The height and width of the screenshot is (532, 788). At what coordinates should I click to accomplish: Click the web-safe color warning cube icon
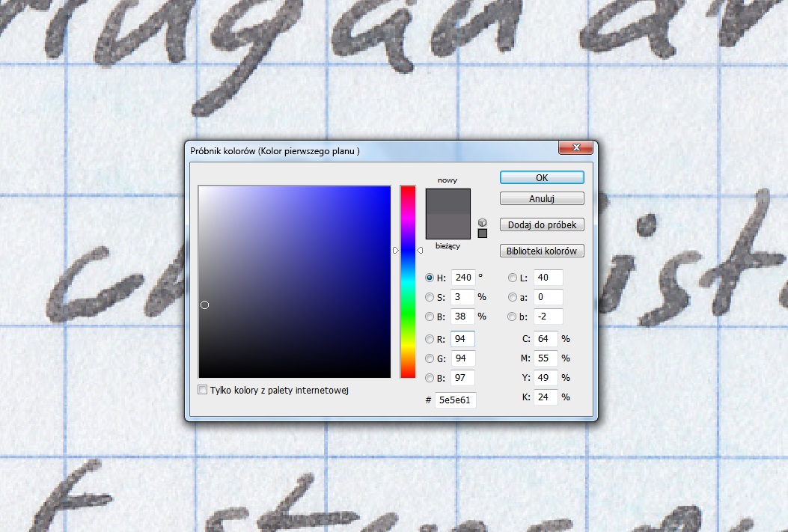tap(482, 222)
